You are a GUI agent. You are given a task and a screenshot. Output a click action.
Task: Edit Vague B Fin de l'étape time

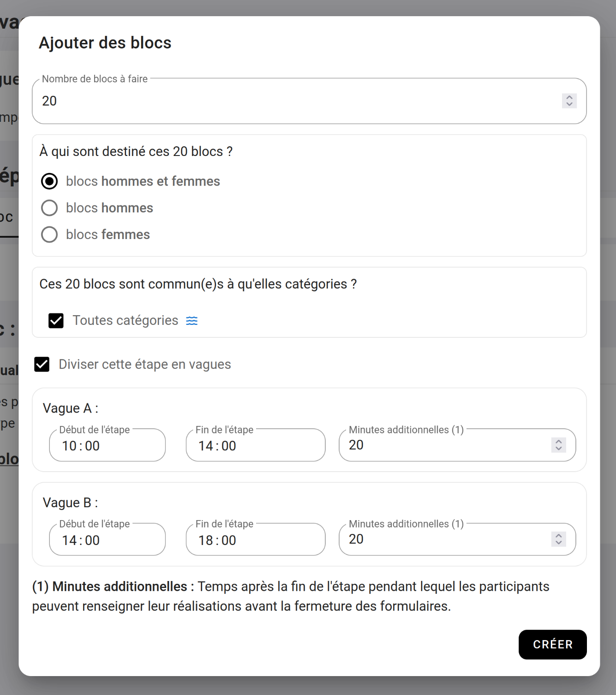255,540
